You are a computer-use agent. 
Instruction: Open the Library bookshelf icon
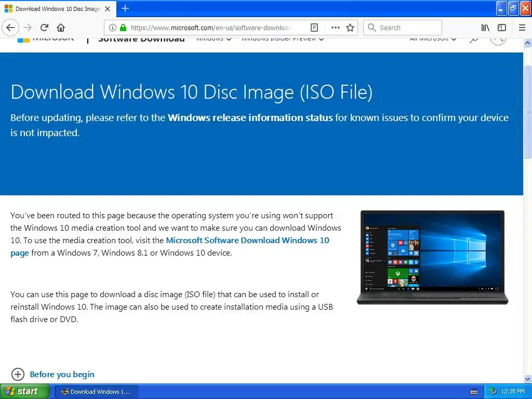pyautogui.click(x=485, y=28)
